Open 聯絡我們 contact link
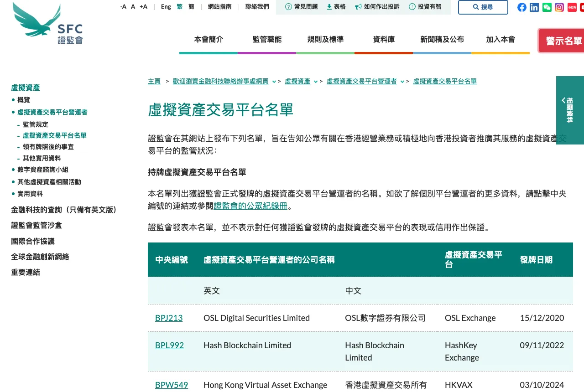 click(x=257, y=7)
